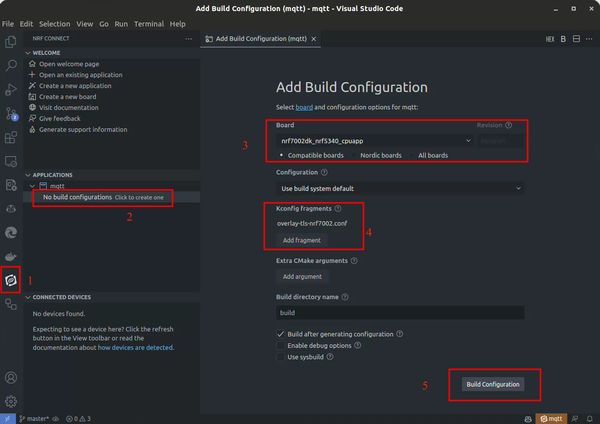Screen dimensions: 600x424
Task: Open Manage settings gear icon
Action: 11,401
